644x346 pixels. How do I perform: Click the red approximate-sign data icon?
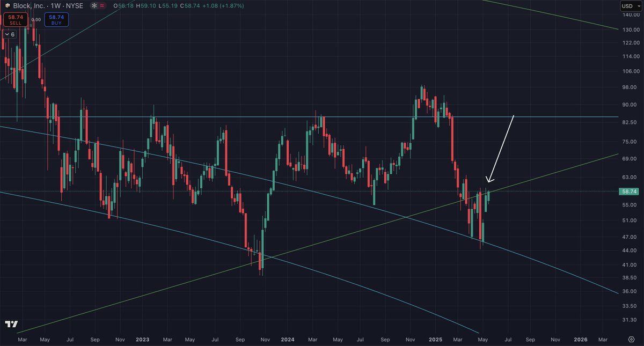[x=102, y=5]
